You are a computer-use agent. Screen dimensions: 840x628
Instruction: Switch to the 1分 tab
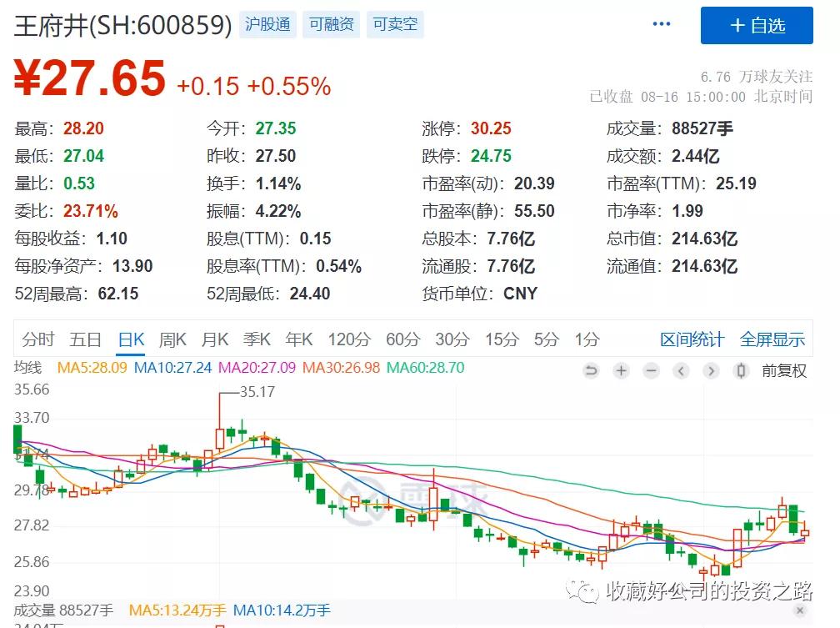click(587, 339)
